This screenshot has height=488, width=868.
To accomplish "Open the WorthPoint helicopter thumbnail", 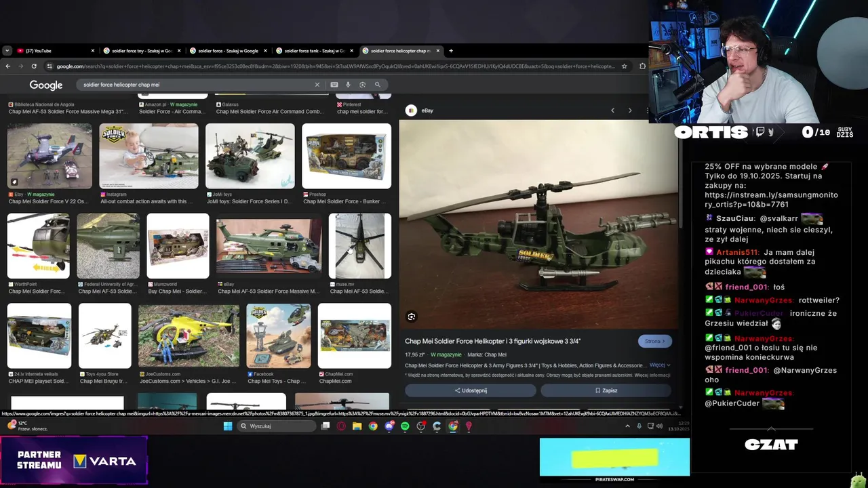I will point(38,246).
